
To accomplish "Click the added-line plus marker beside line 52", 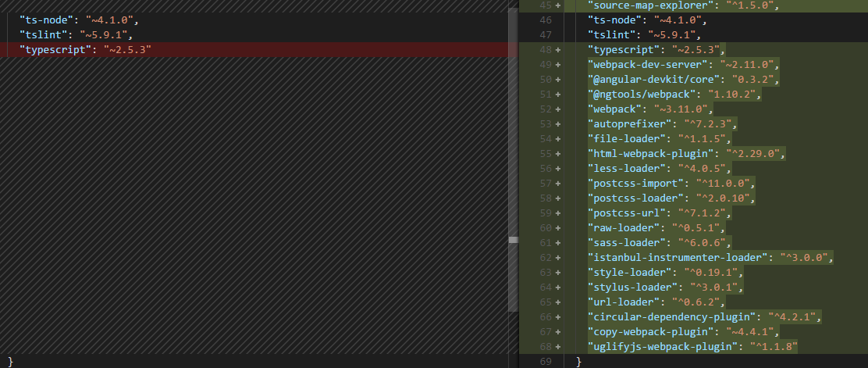I will 558,109.
